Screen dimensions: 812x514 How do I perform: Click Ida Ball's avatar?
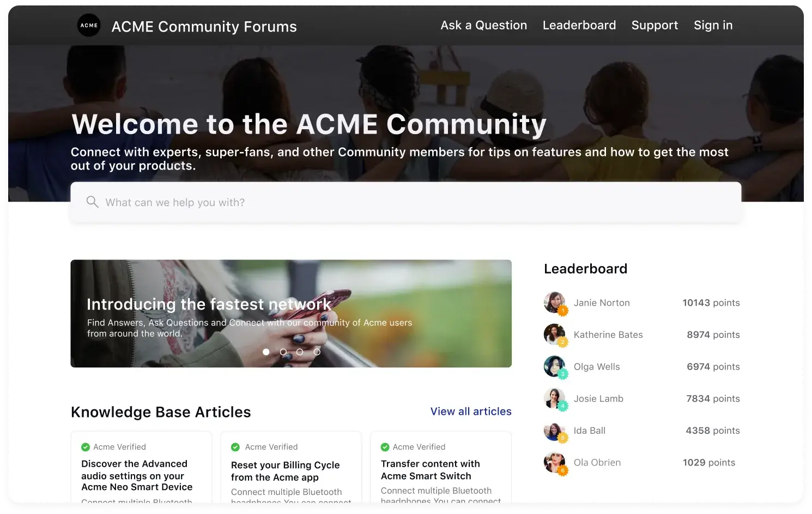click(x=555, y=431)
